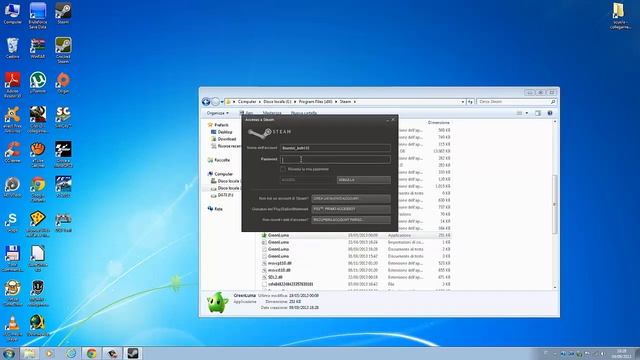Select Rete in the navigation pane
Screen dimensions: 640x360
(x=218, y=209)
